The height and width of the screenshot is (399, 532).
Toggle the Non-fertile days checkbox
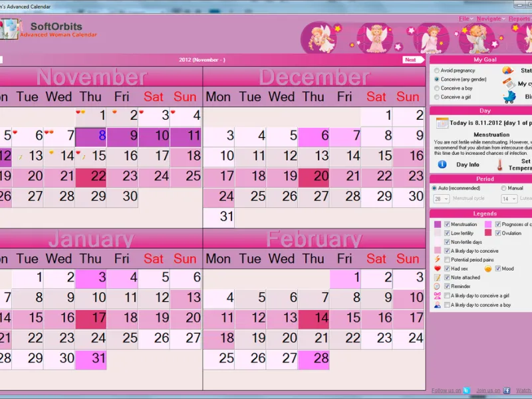coord(447,242)
